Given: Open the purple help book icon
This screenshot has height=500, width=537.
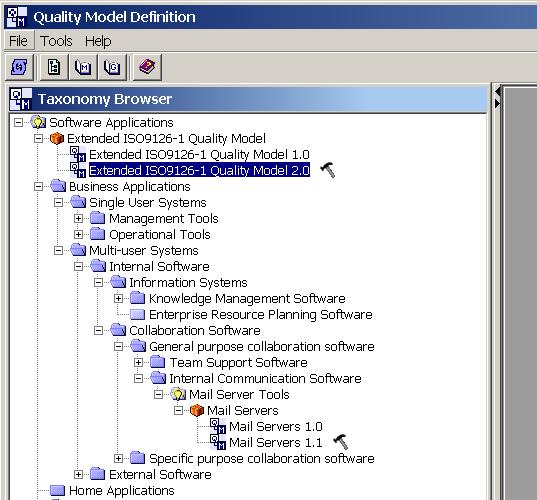Looking at the screenshot, I should pyautogui.click(x=147, y=67).
